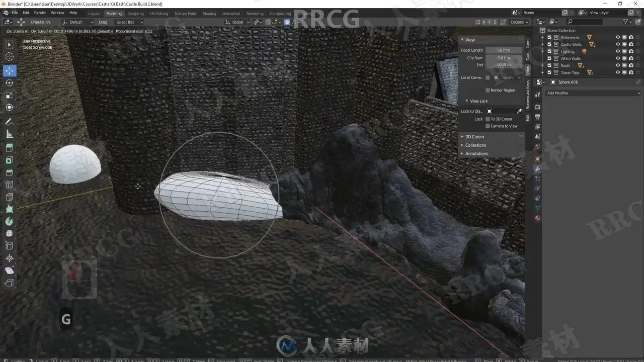
Task: Open the Scene properties tab icon
Action: (537, 137)
